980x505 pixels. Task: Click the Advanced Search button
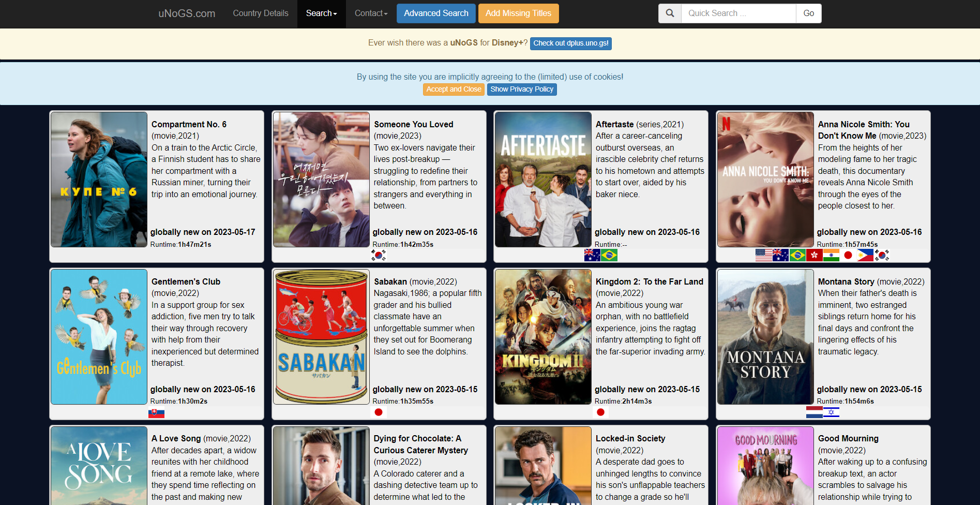click(x=436, y=13)
